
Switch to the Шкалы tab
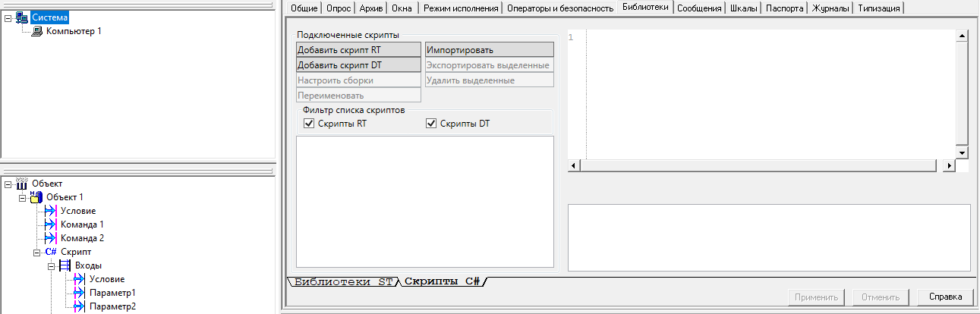pyautogui.click(x=744, y=8)
